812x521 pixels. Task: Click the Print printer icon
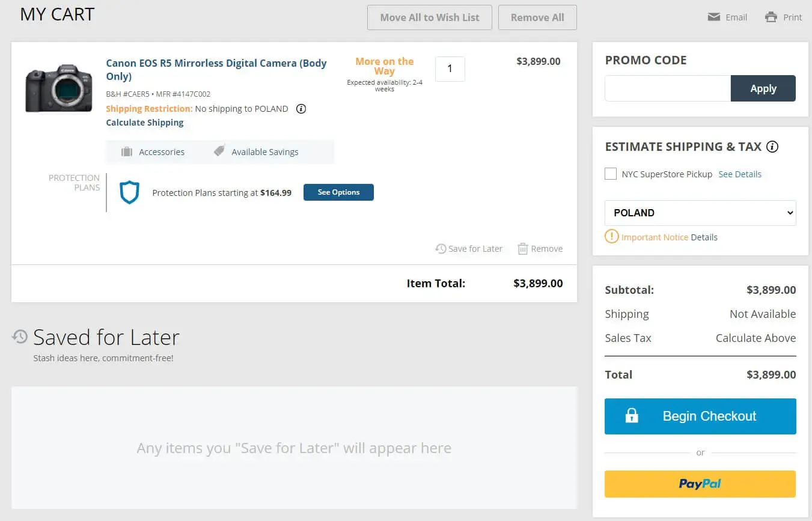coord(771,17)
